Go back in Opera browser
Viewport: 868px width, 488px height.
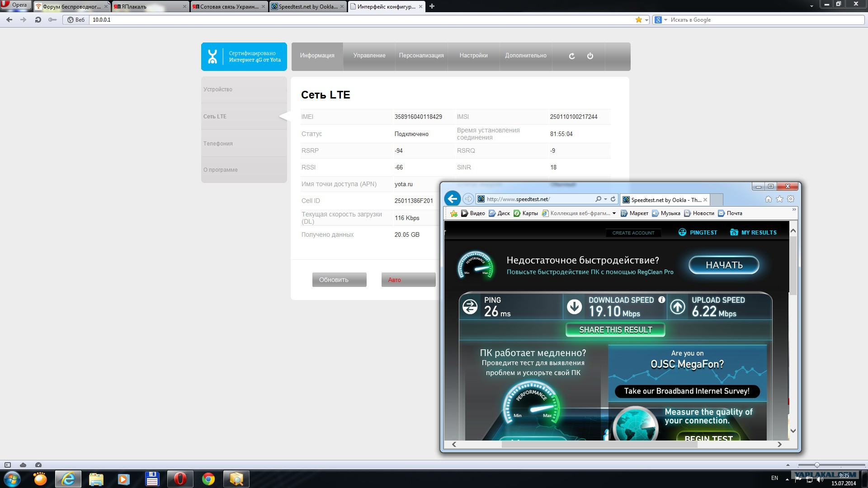[9, 20]
